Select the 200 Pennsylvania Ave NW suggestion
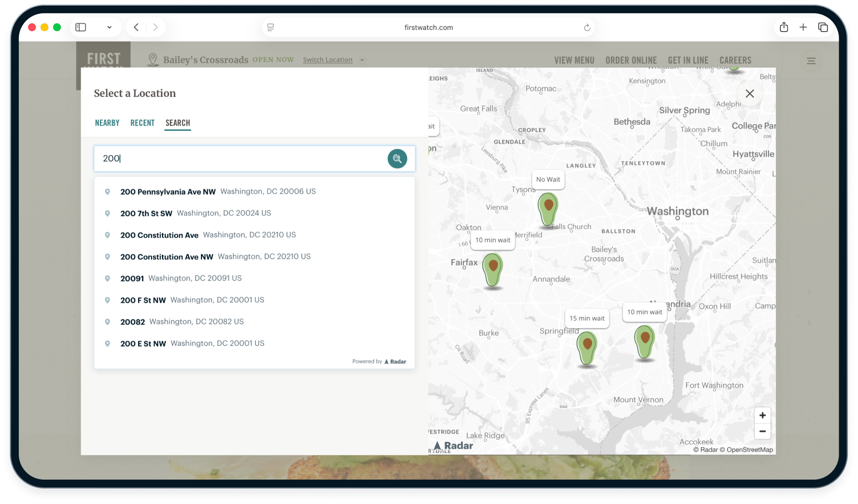The width and height of the screenshot is (858, 504). click(x=168, y=191)
